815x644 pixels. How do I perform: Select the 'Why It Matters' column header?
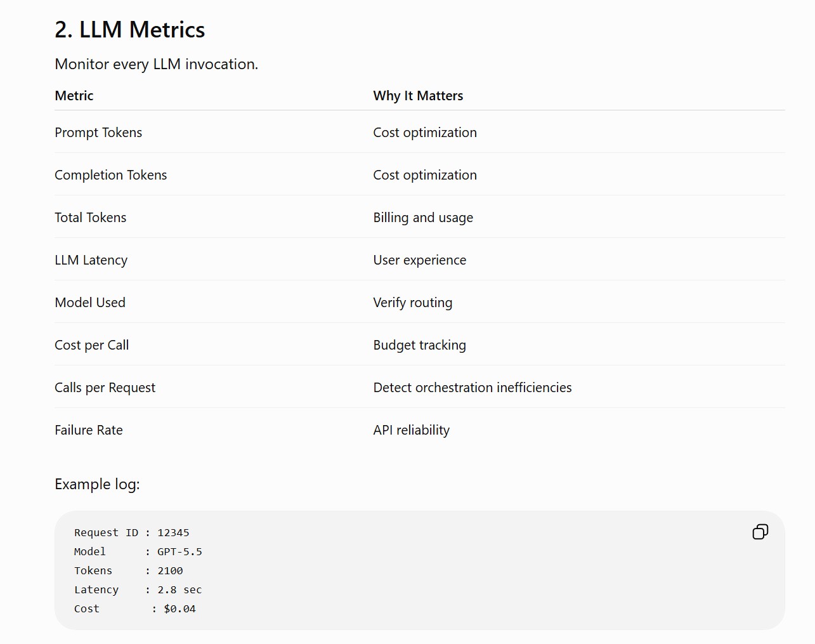(x=418, y=96)
